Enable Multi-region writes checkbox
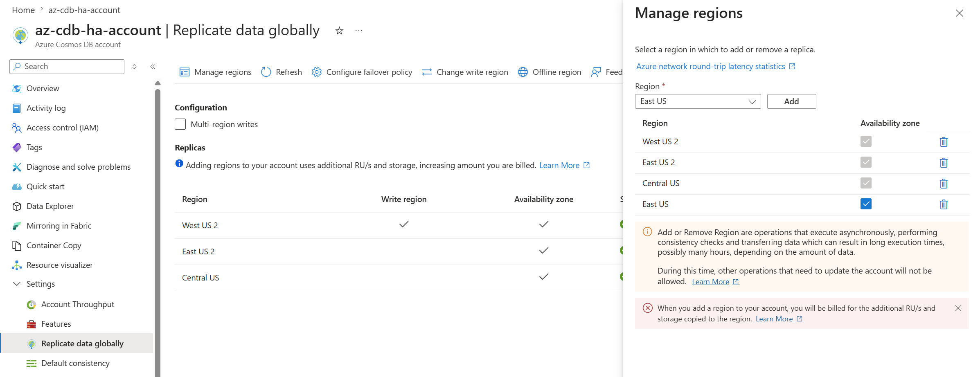The height and width of the screenshot is (377, 980). (x=180, y=124)
